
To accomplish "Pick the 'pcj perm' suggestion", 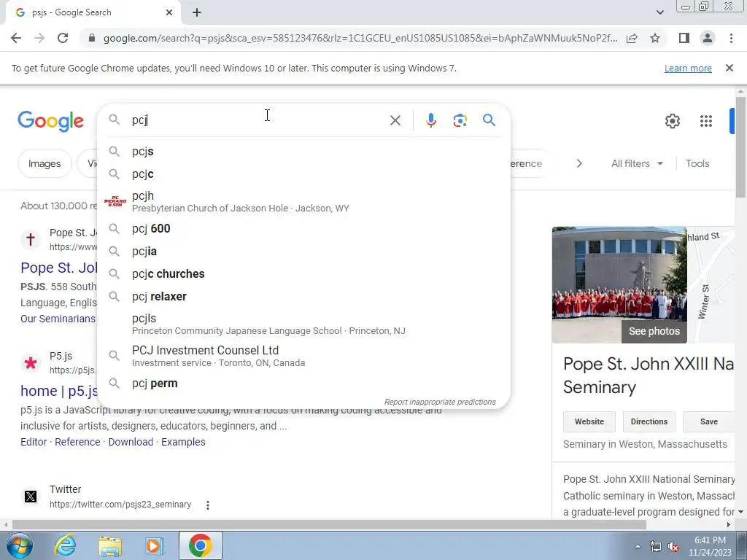I will [x=303, y=384].
